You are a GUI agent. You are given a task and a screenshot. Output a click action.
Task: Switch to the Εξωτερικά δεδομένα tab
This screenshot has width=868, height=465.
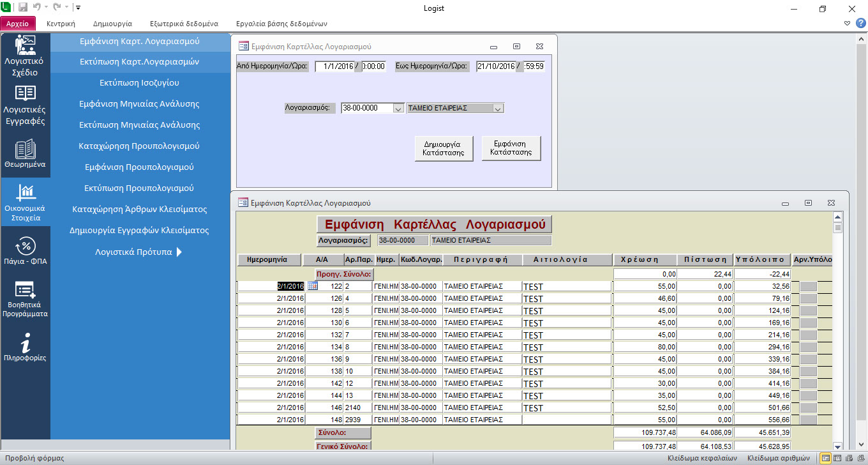(x=184, y=24)
